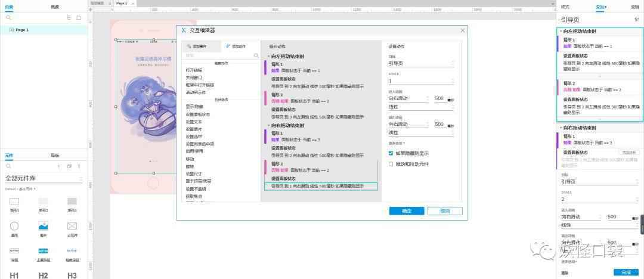
Task: Switch to the 概要 outline tab
Action: 55,7
